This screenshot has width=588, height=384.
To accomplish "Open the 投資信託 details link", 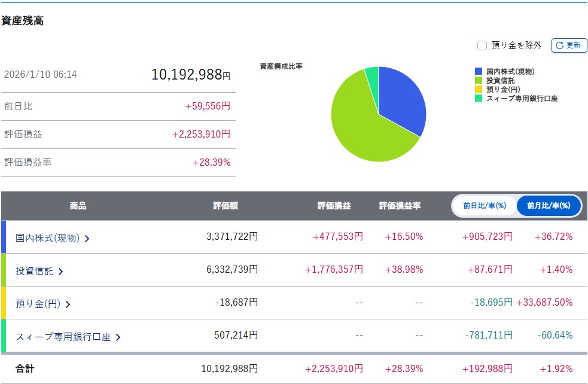I will click(x=35, y=270).
